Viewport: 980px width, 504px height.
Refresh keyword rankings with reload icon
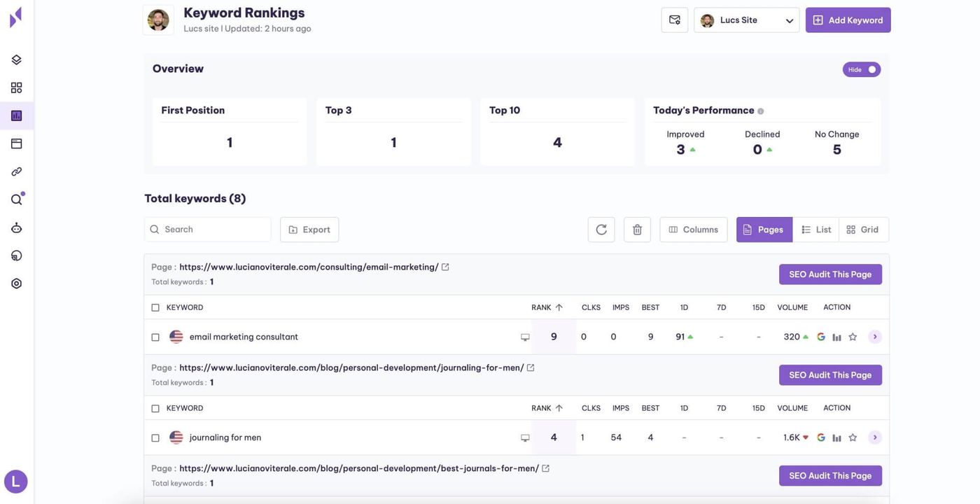click(x=601, y=230)
